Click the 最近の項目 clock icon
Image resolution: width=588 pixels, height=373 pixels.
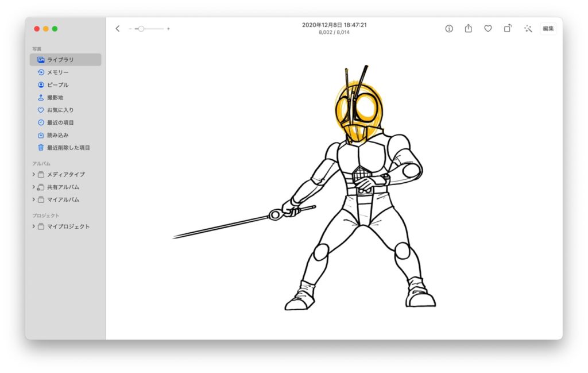click(x=41, y=122)
